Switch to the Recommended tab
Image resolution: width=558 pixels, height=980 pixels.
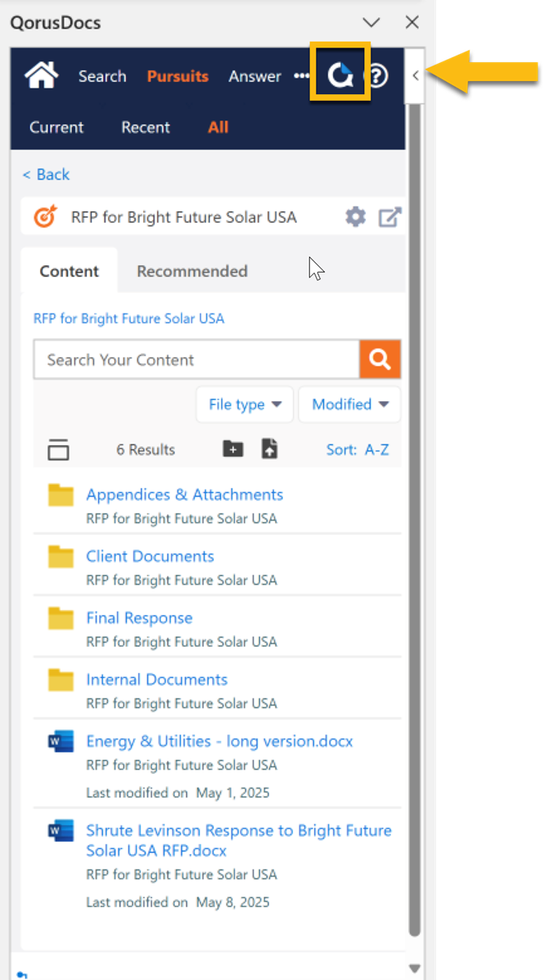(x=192, y=271)
